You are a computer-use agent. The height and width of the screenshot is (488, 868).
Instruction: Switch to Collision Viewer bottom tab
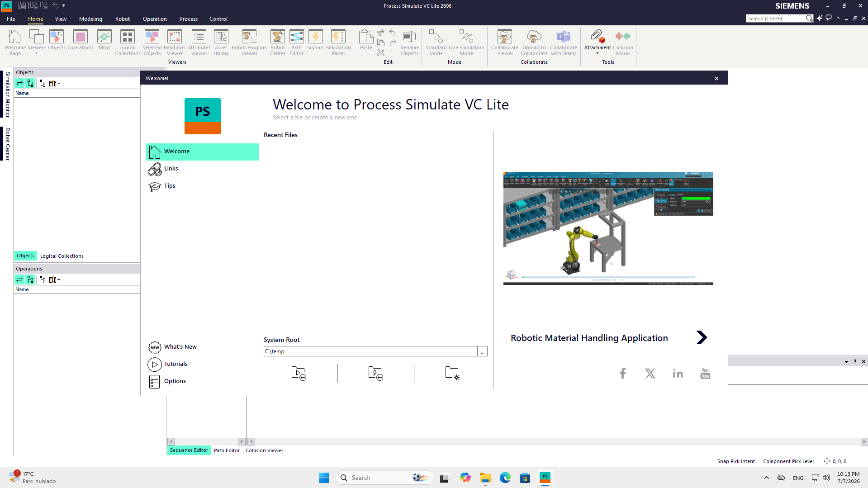(265, 450)
